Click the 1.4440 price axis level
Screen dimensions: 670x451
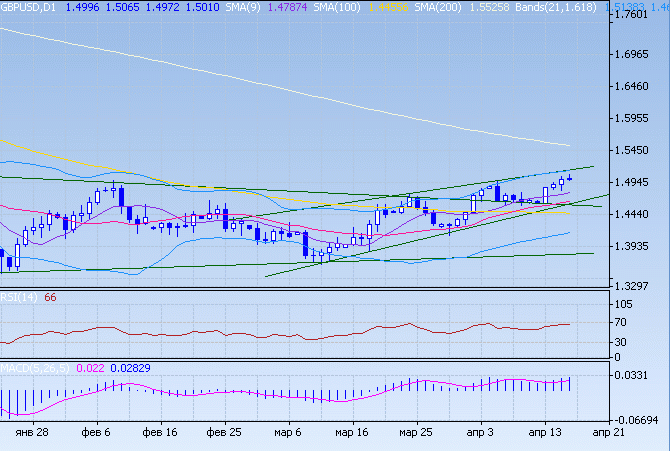point(637,215)
